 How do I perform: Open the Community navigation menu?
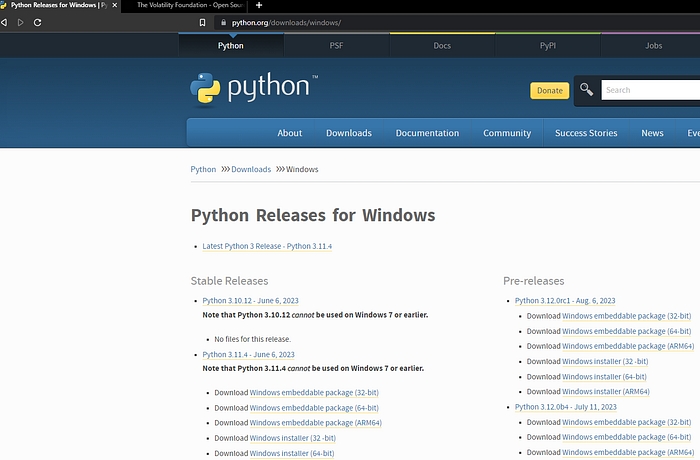click(x=507, y=133)
